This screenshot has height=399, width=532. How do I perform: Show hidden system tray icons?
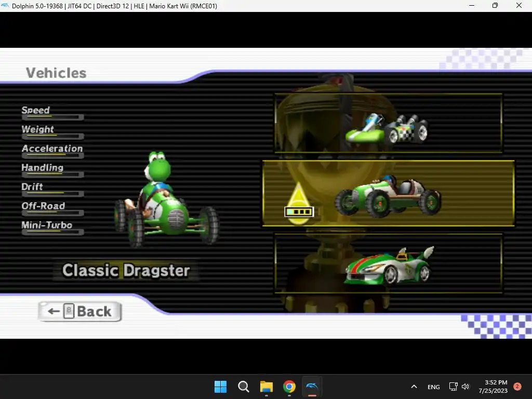tap(414, 387)
